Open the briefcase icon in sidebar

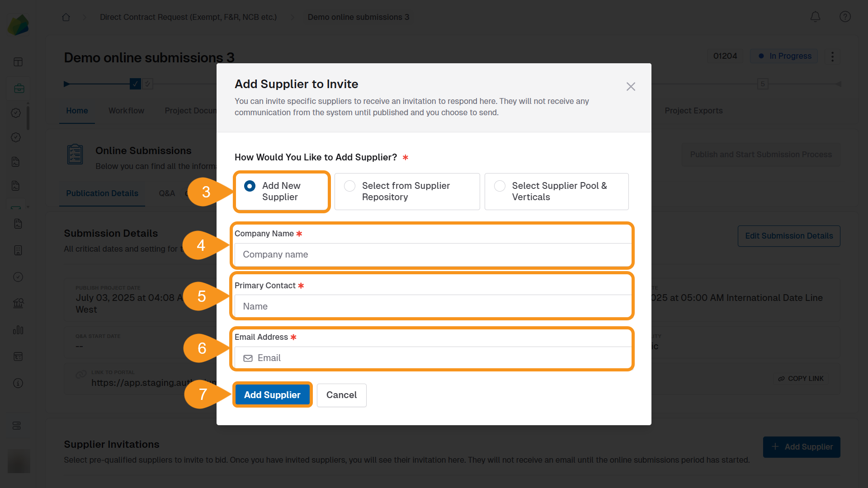click(x=19, y=88)
